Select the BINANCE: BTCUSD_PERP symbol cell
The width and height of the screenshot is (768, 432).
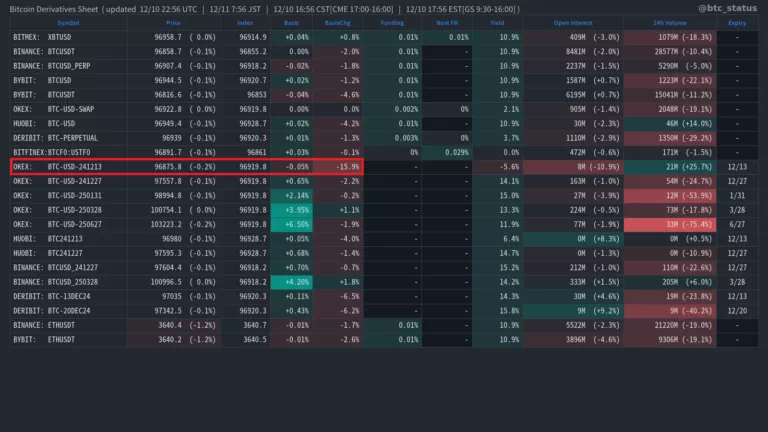tap(68, 66)
